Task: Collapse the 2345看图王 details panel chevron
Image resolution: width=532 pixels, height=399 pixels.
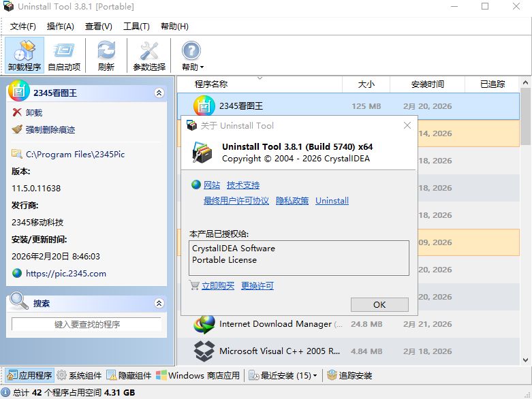Action: (x=159, y=93)
